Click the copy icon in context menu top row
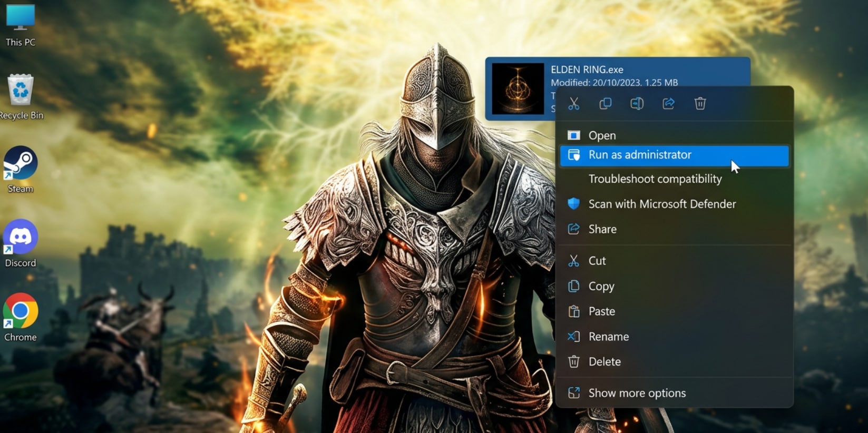Image resolution: width=868 pixels, height=433 pixels. coord(605,104)
